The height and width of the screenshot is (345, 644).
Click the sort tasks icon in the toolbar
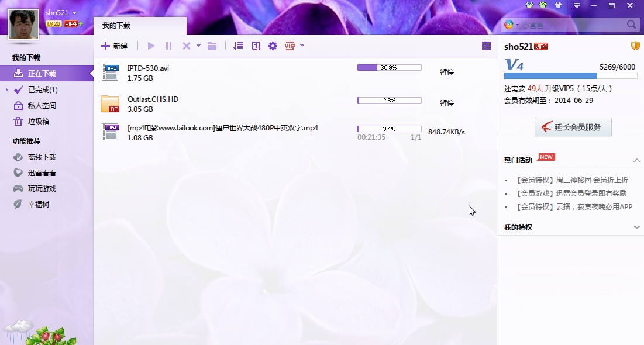click(238, 46)
